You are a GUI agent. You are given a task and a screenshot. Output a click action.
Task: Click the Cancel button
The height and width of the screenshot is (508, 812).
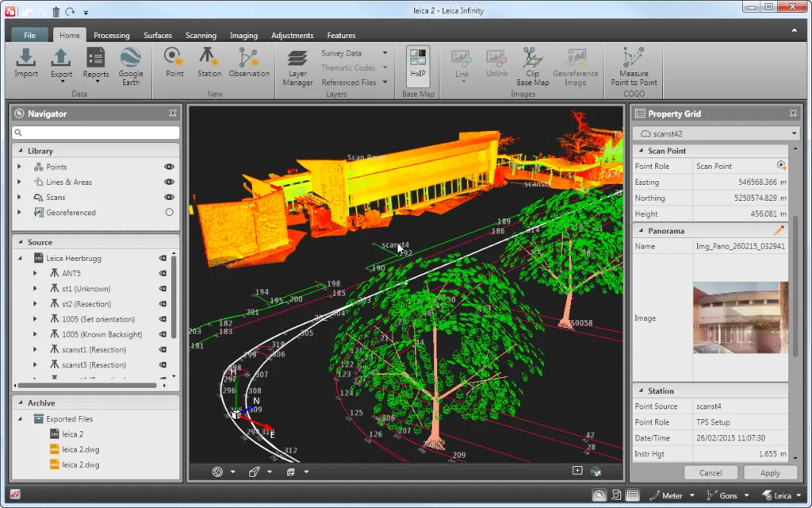point(710,472)
